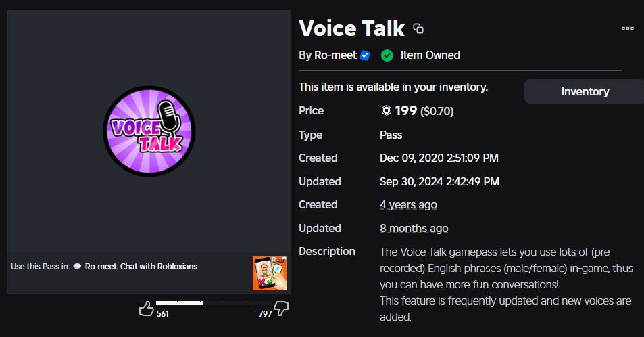Click the "4 years ago" created timestamp
This screenshot has width=644, height=337.
pyautogui.click(x=408, y=204)
